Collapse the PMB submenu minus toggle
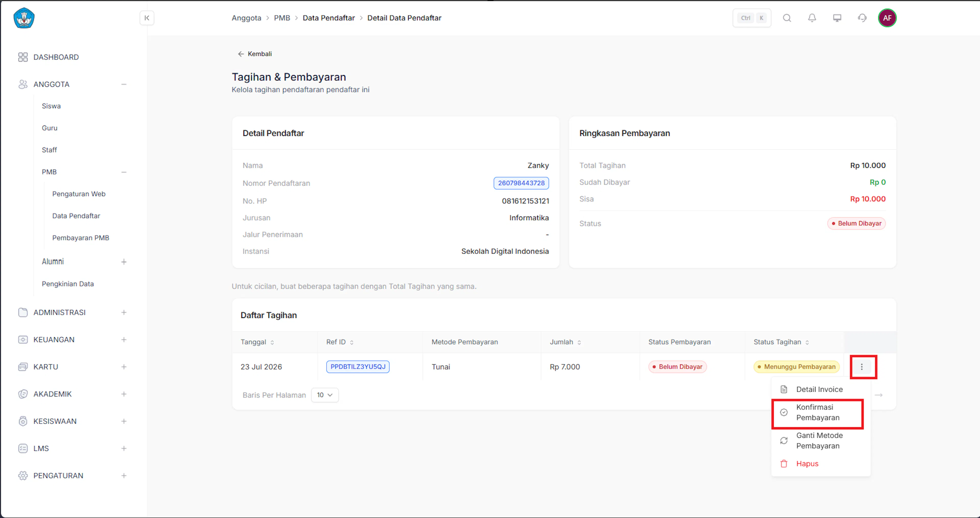The image size is (980, 518). click(x=124, y=172)
